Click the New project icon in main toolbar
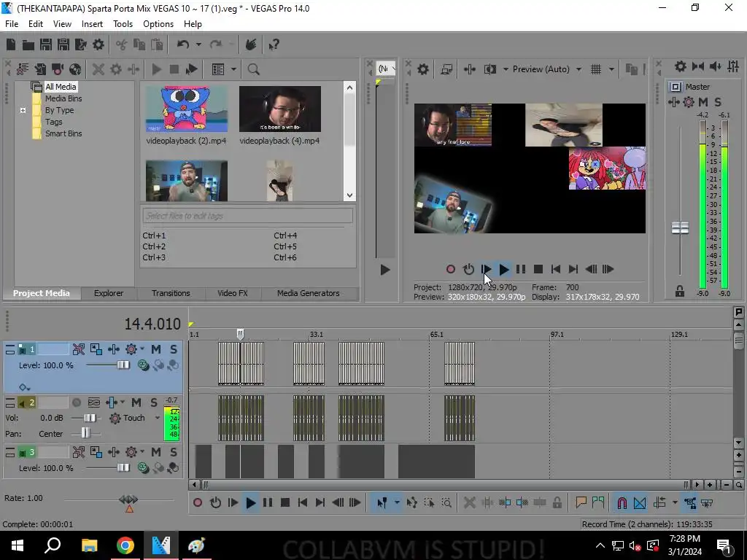Viewport: 747px width, 560px height. click(x=11, y=44)
